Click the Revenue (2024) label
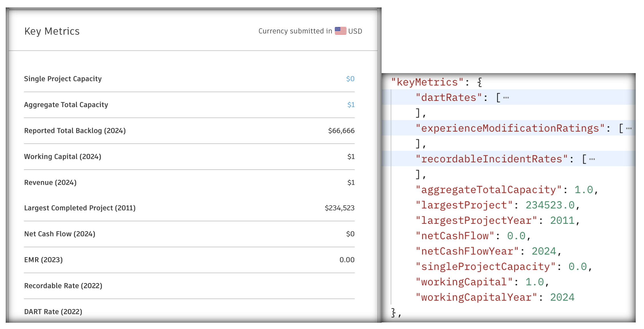 (50, 183)
